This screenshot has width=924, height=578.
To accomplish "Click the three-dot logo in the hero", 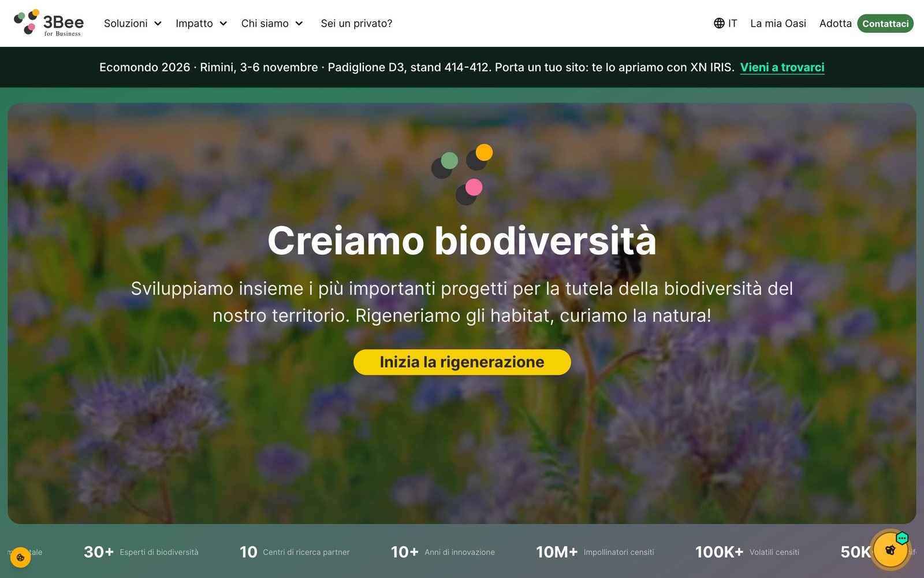I will tap(462, 175).
